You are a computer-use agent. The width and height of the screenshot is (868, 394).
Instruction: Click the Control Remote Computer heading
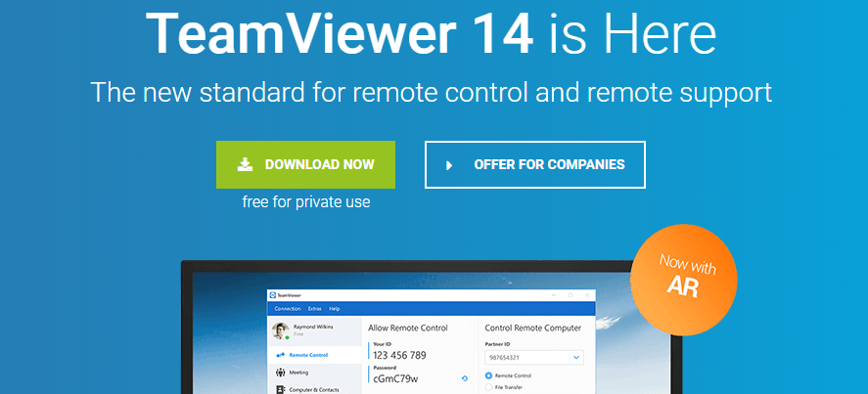coord(532,328)
